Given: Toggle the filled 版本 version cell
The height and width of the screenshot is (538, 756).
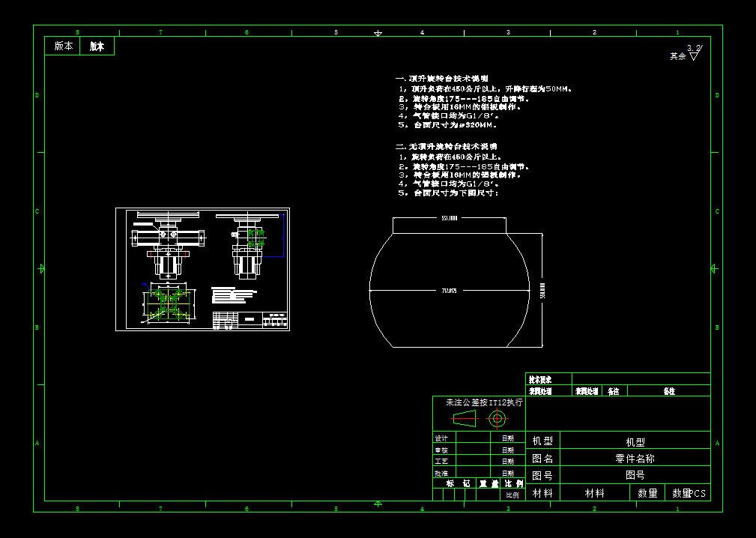Looking at the screenshot, I should click(x=96, y=46).
